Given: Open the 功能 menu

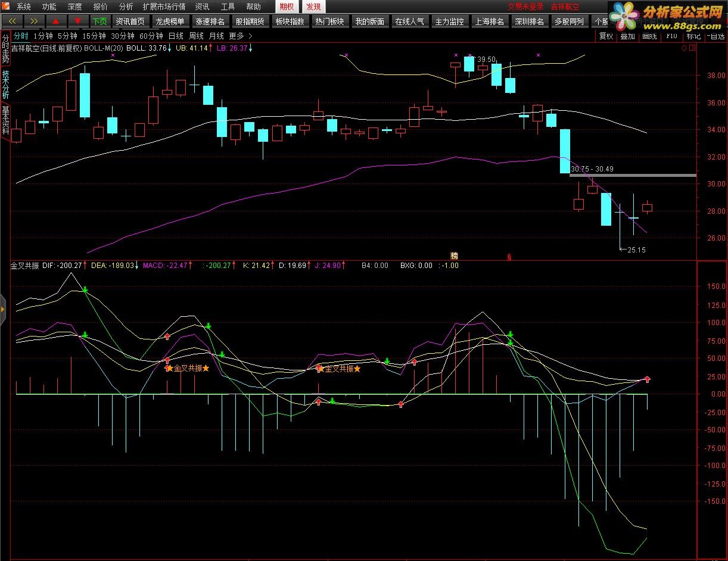Looking at the screenshot, I should [49, 7].
